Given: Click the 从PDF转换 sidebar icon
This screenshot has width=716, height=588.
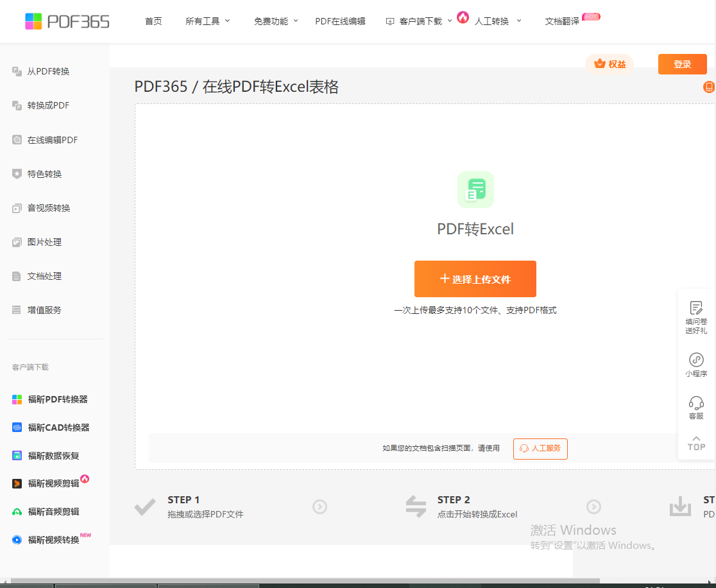Looking at the screenshot, I should (x=17, y=71).
